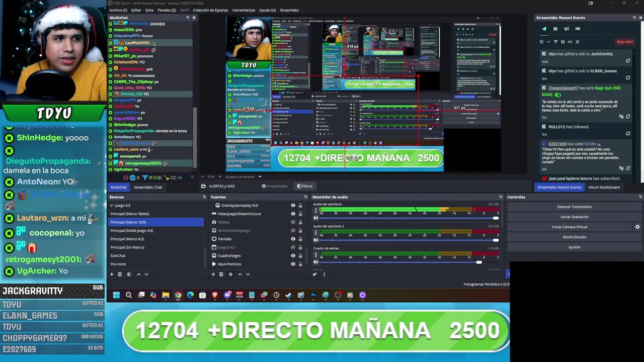Viewport: 644px width, 362px height.
Task: Move source up in Fuentes panel
Action: pyautogui.click(x=240, y=275)
